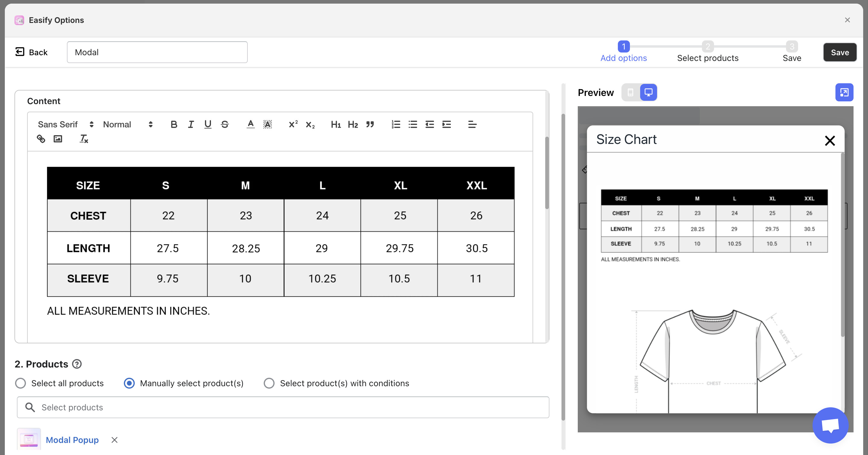The height and width of the screenshot is (455, 868).
Task: Open the text color picker
Action: [250, 124]
